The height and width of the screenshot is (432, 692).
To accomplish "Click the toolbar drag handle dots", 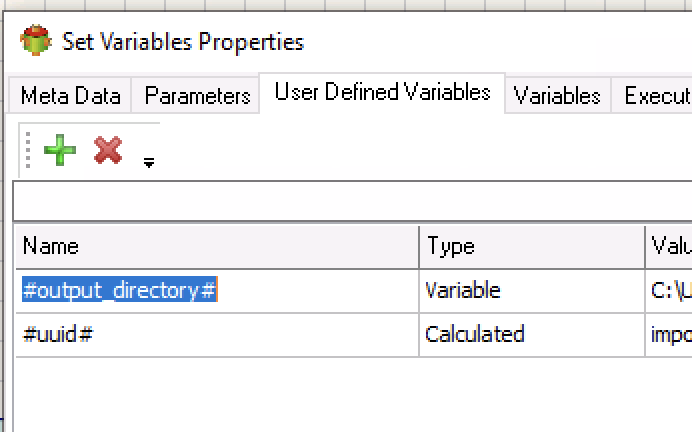I will (28, 150).
